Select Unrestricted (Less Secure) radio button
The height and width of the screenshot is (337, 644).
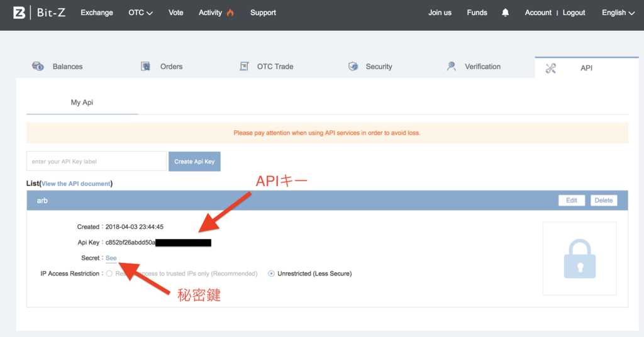[x=272, y=273]
